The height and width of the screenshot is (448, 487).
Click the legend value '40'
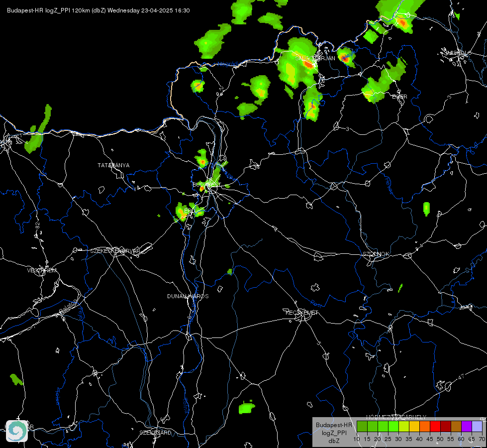pos(419,439)
